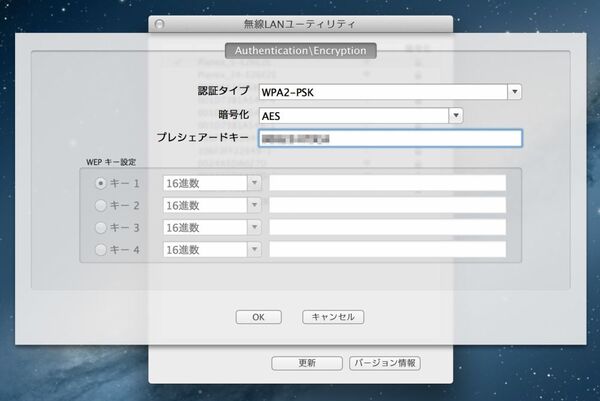Open the 16進数 dropdown for キー 2

pos(212,205)
